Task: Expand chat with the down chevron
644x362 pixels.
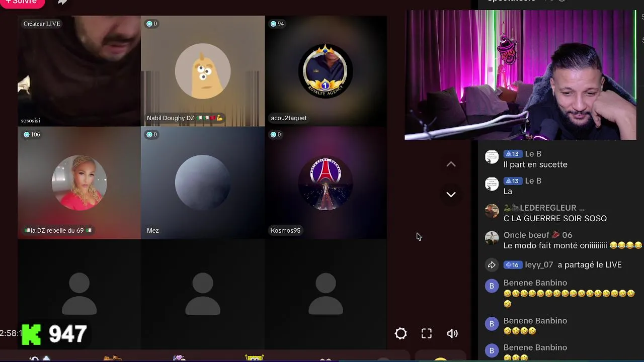Action: point(451,195)
